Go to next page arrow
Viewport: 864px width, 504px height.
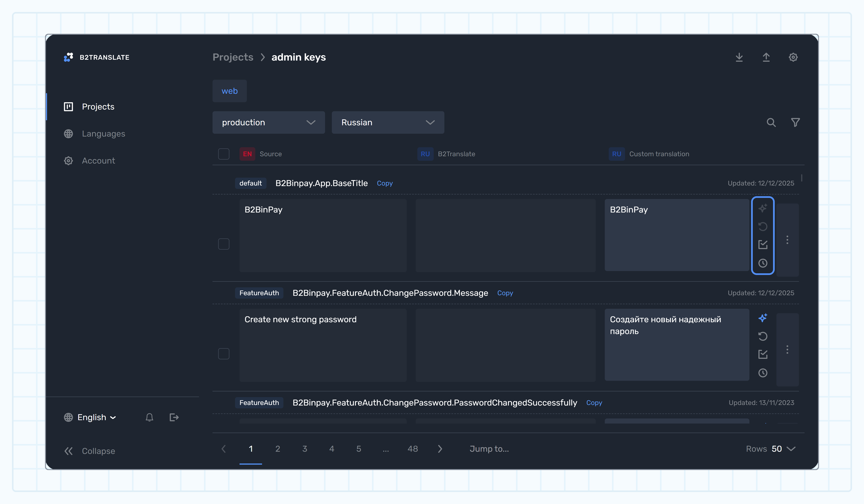point(440,449)
